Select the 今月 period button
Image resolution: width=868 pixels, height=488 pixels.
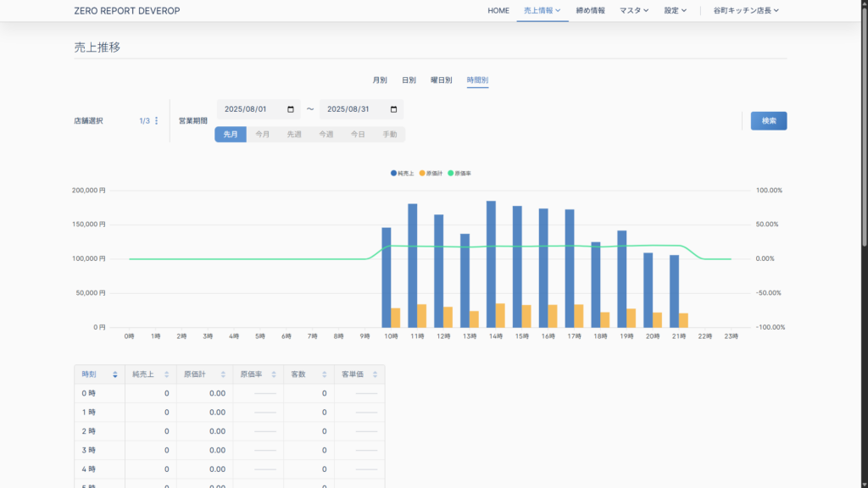(x=263, y=134)
